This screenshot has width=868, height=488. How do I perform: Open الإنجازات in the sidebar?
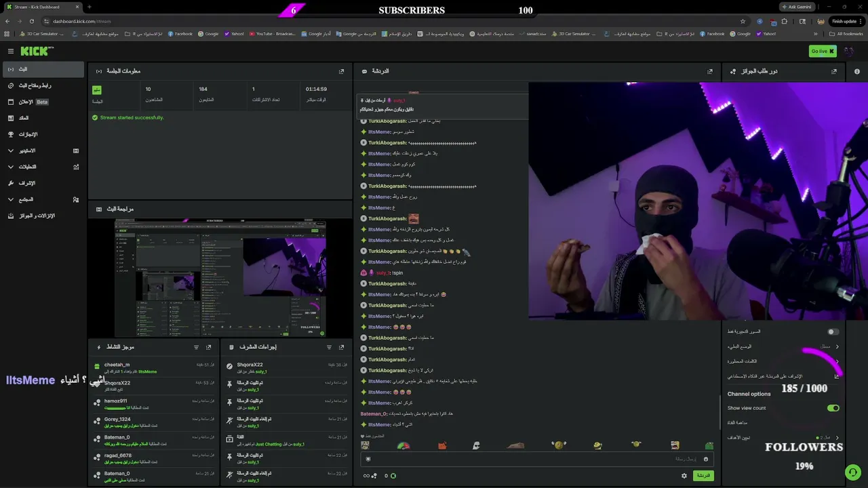click(42, 134)
